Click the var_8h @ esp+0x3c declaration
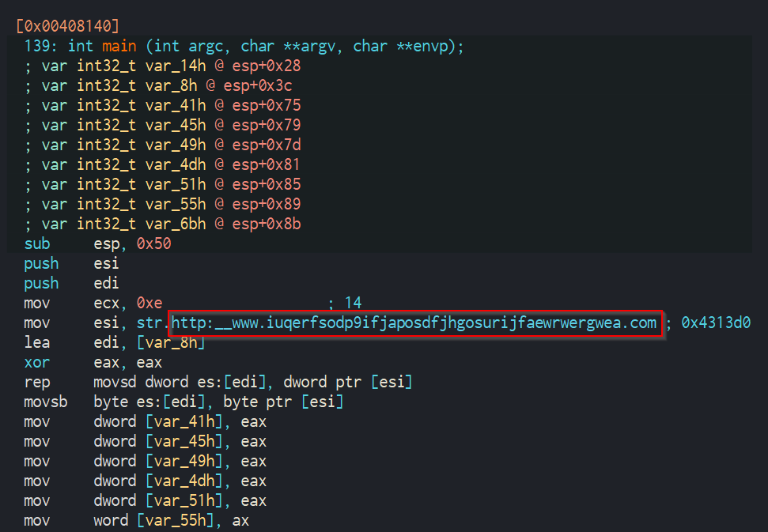This screenshot has height=532, width=768. coord(159,85)
